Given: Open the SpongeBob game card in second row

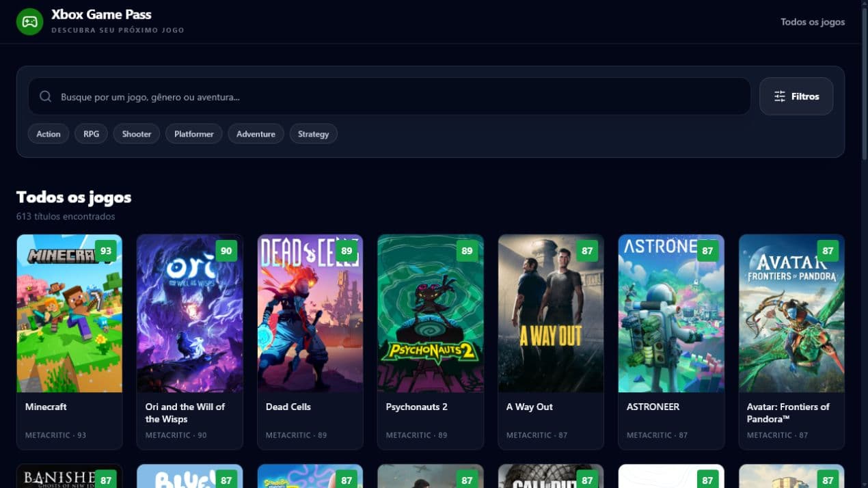Looking at the screenshot, I should click(x=310, y=476).
